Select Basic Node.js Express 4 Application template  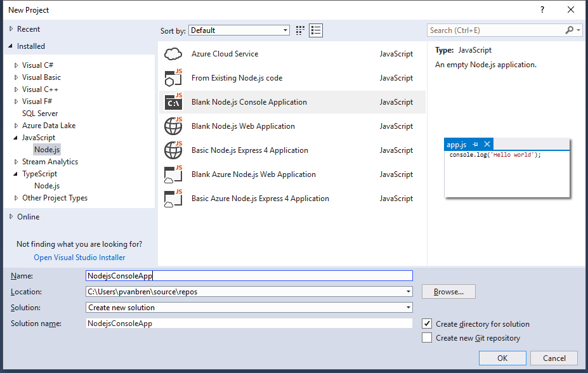292,150
